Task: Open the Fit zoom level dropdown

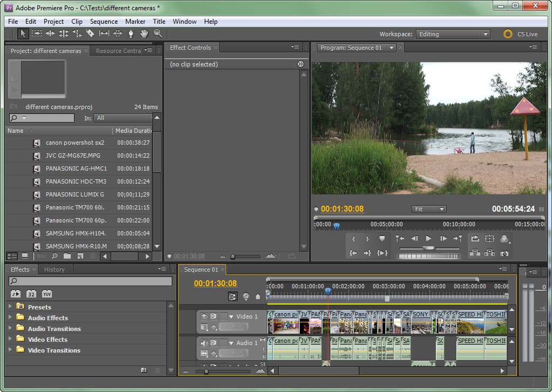Action: point(429,209)
